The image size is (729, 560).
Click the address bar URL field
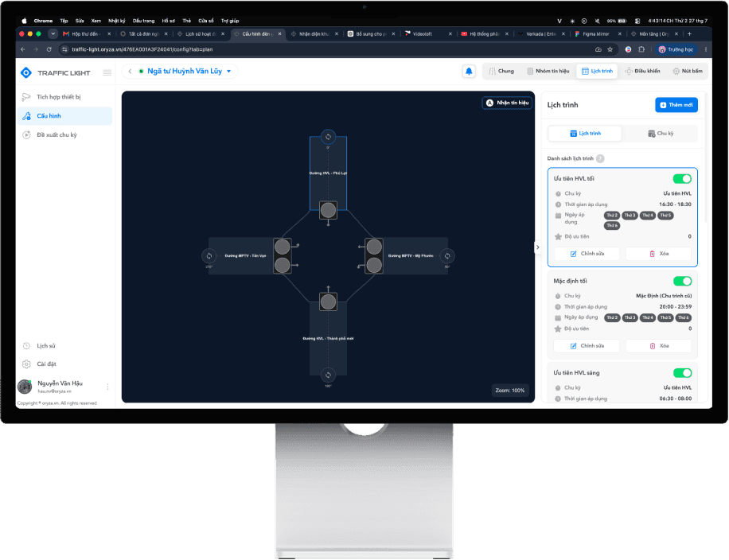(326, 49)
